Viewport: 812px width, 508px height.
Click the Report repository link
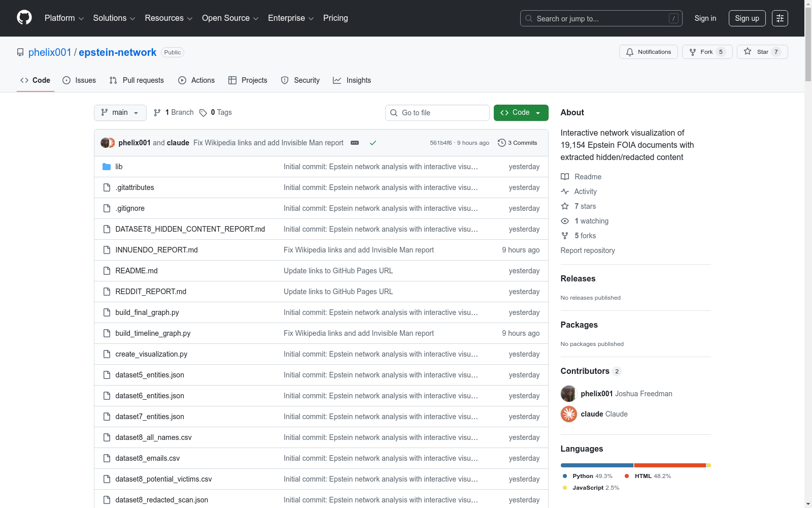[x=588, y=250]
